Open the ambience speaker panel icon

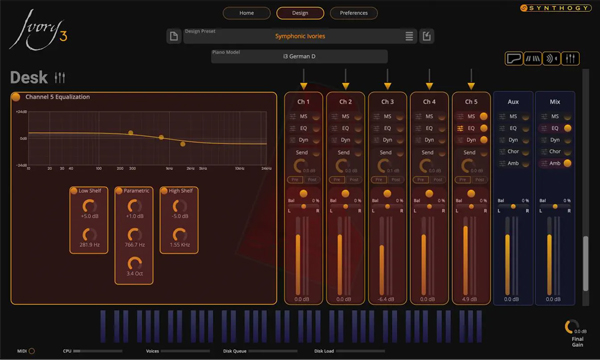pyautogui.click(x=551, y=59)
